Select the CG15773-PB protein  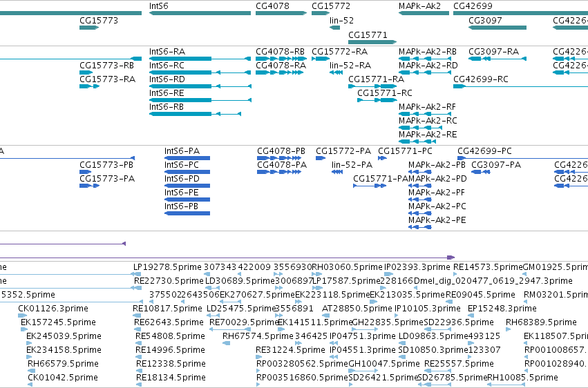[106, 165]
